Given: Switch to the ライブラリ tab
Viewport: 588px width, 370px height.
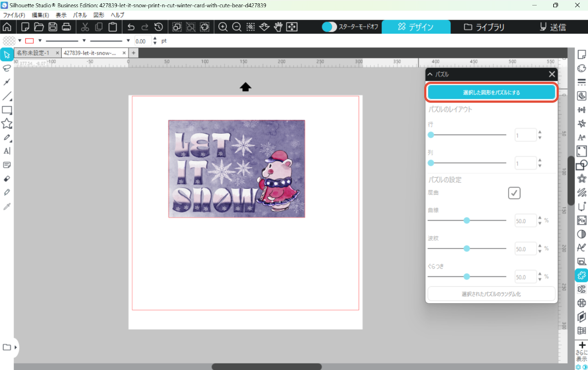Looking at the screenshot, I should (x=484, y=27).
